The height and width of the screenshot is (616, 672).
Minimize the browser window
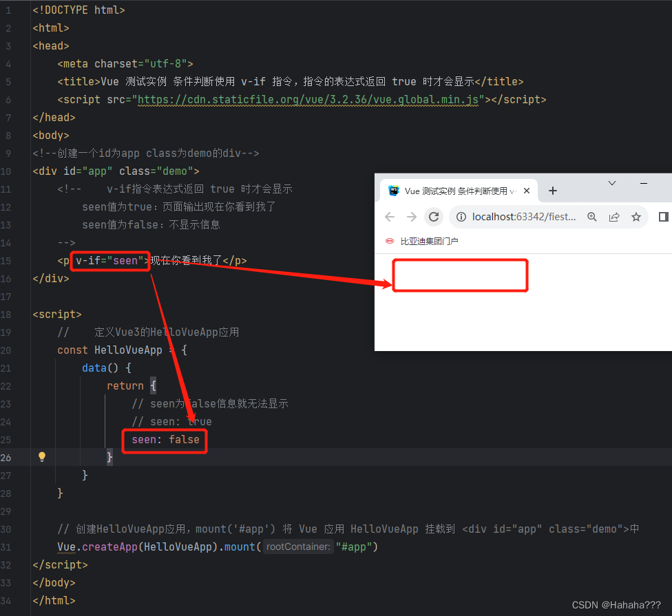[x=643, y=183]
